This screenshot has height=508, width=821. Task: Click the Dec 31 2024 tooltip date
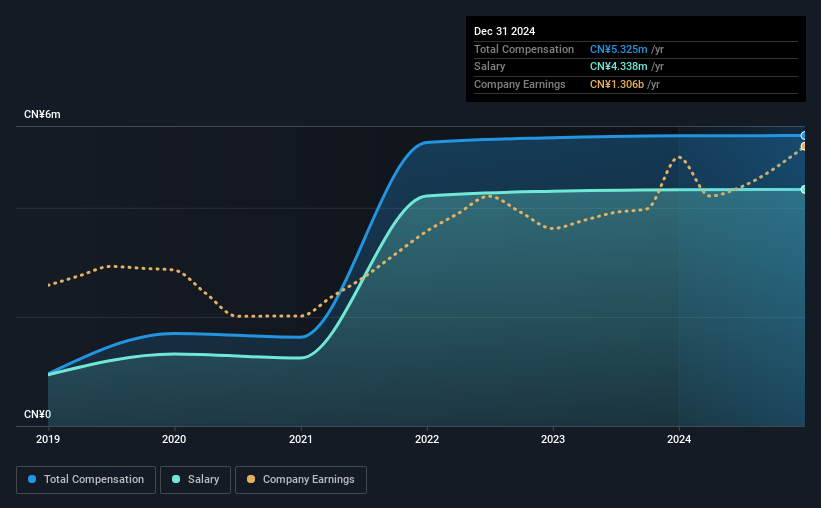point(504,31)
